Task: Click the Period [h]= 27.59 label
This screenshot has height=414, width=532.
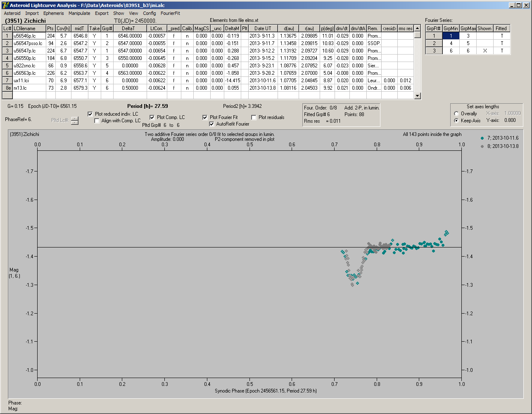Action: tap(147, 106)
